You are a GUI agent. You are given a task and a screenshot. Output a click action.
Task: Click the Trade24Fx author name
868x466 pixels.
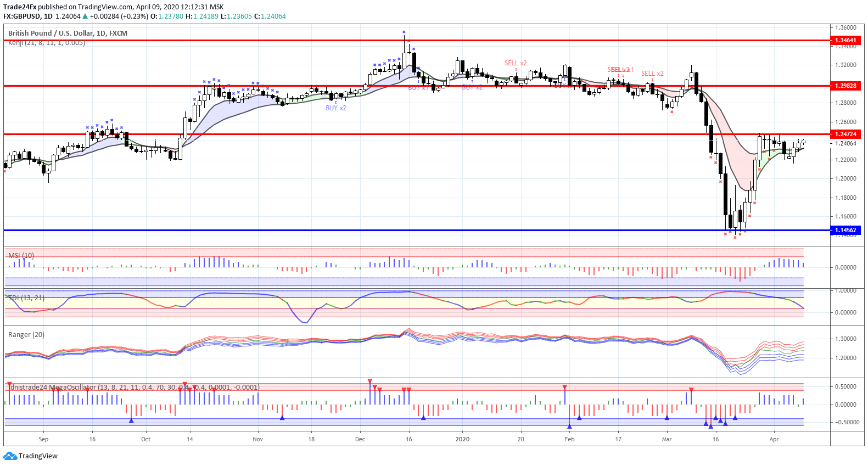coord(20,7)
